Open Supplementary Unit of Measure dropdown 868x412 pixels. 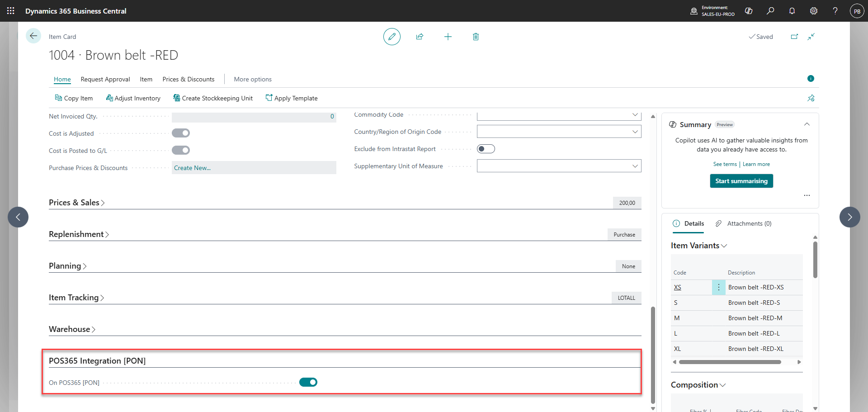click(635, 166)
